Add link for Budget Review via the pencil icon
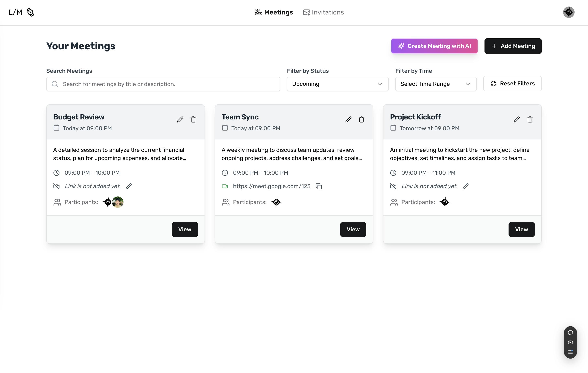 click(129, 186)
